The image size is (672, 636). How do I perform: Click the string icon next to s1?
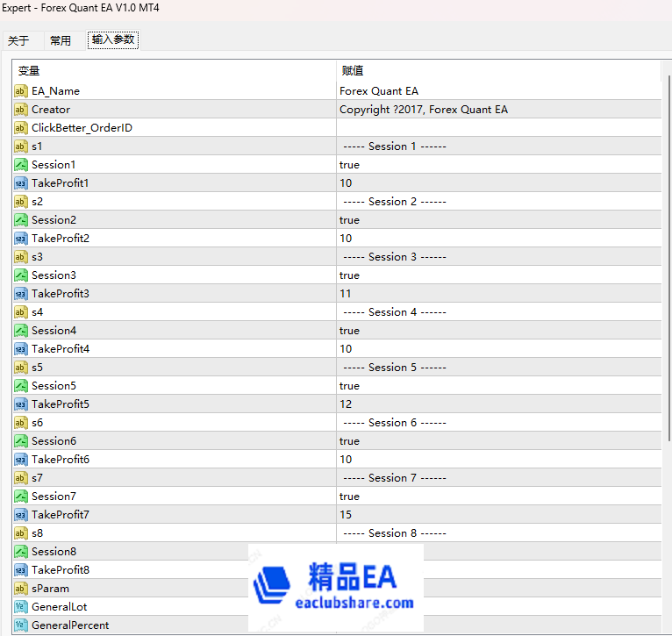(20, 146)
